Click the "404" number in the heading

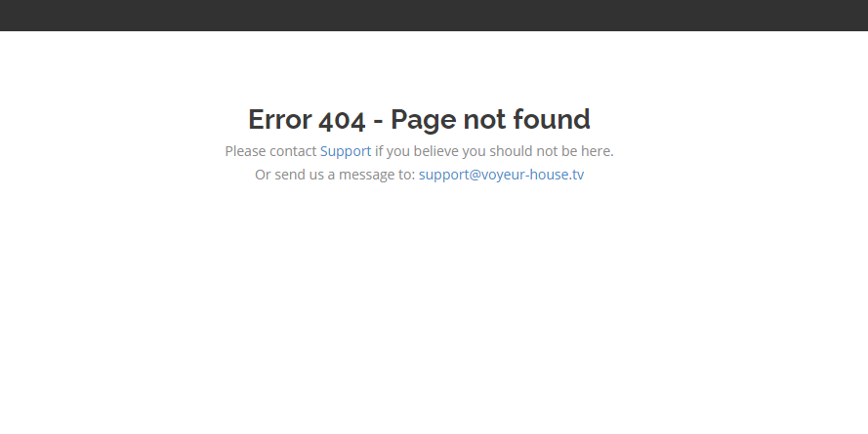tap(342, 119)
